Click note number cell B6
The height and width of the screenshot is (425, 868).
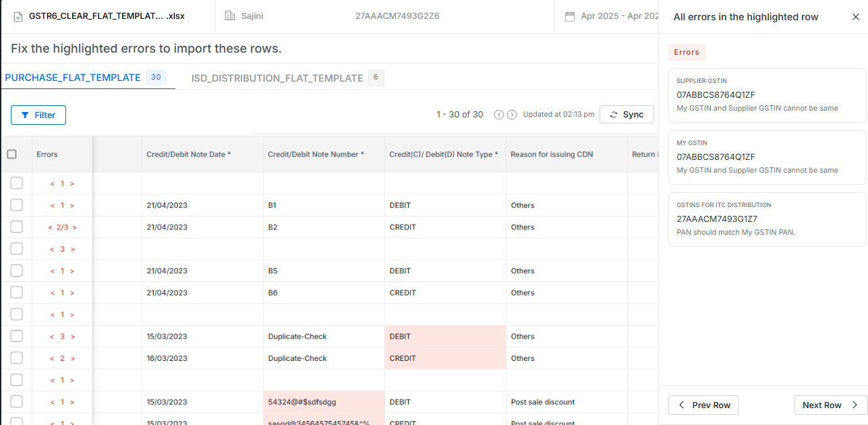[x=324, y=293]
